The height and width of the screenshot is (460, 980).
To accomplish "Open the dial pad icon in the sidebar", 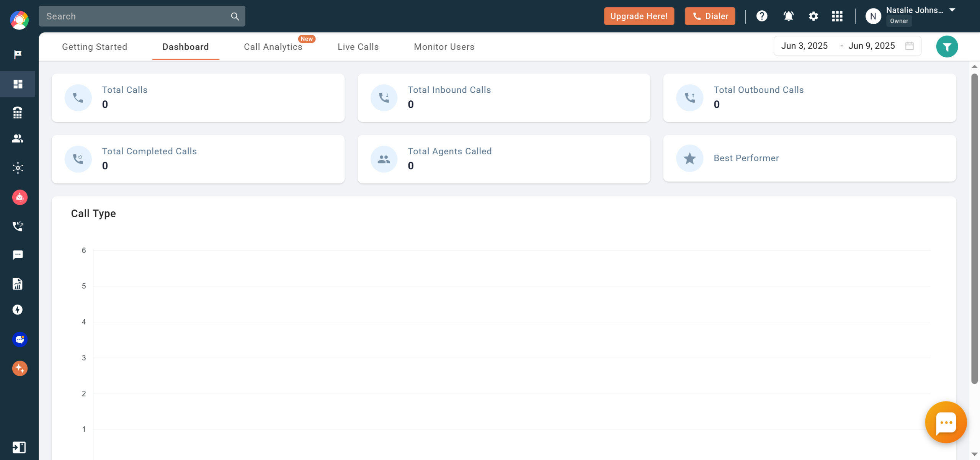I will point(18,113).
